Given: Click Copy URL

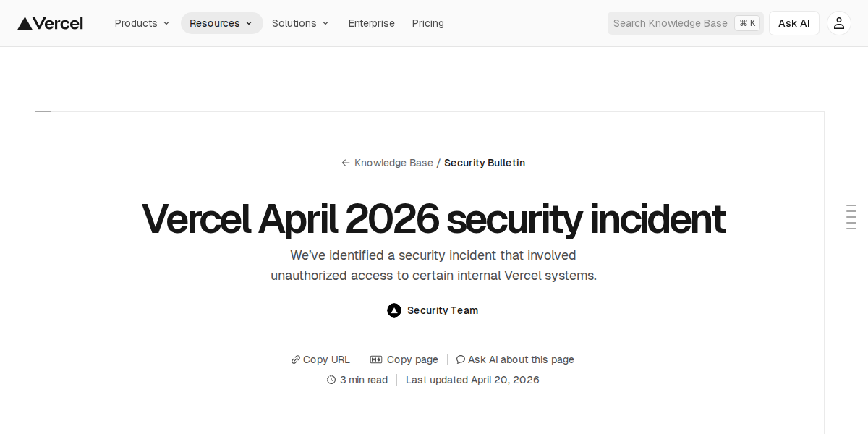Looking at the screenshot, I should (x=325, y=359).
